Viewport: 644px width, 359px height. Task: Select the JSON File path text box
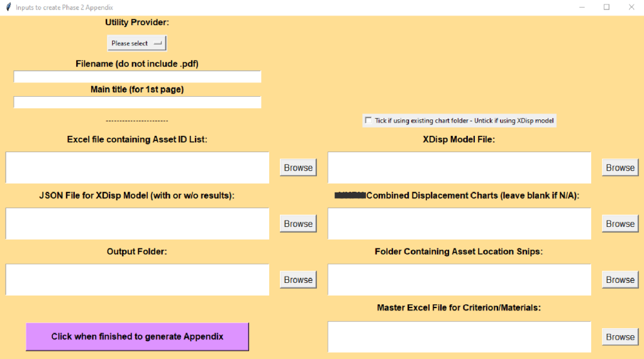click(137, 224)
